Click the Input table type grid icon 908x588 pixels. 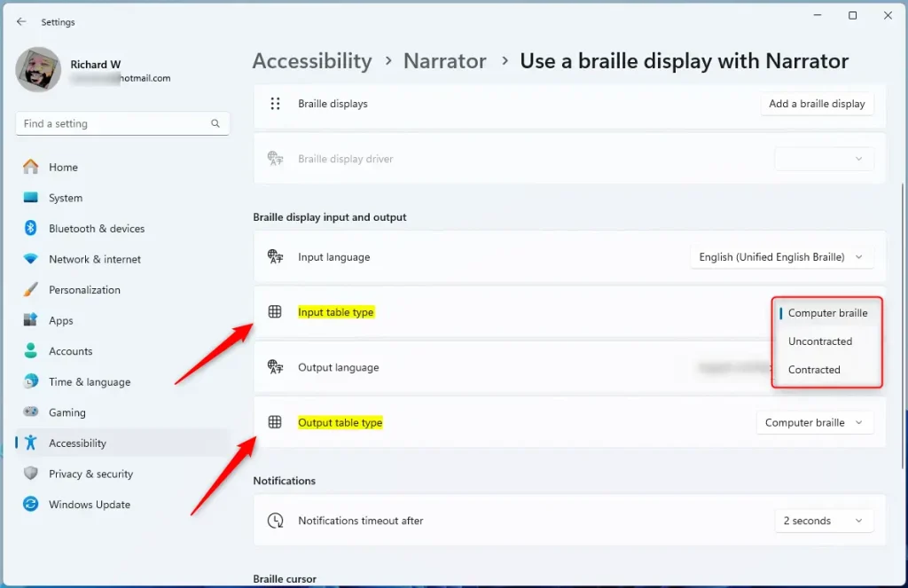coord(275,311)
